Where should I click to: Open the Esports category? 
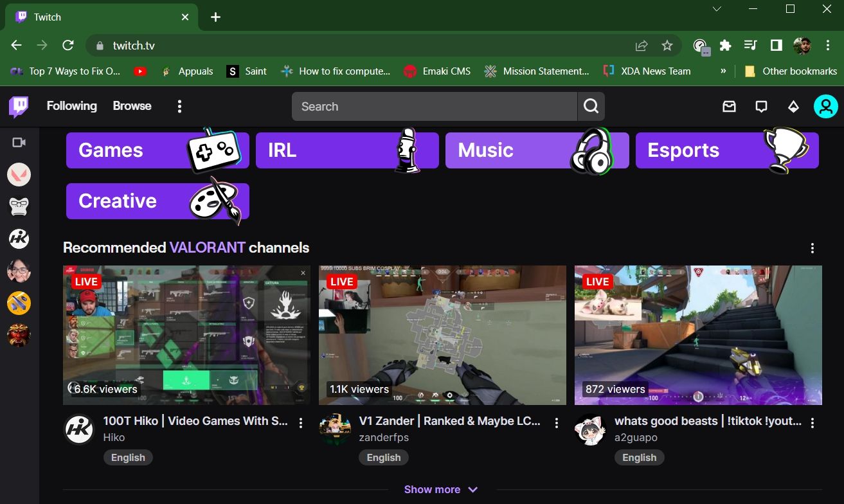[x=727, y=150]
